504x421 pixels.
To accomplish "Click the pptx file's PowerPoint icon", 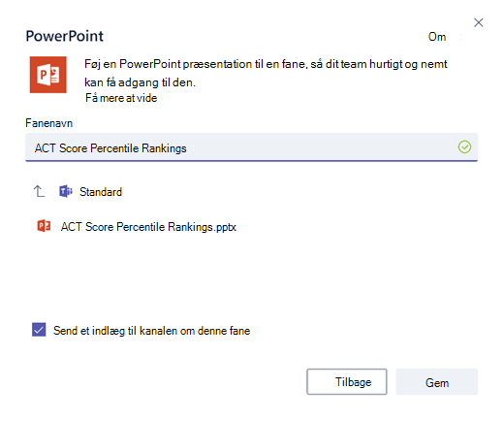I will (x=44, y=226).
